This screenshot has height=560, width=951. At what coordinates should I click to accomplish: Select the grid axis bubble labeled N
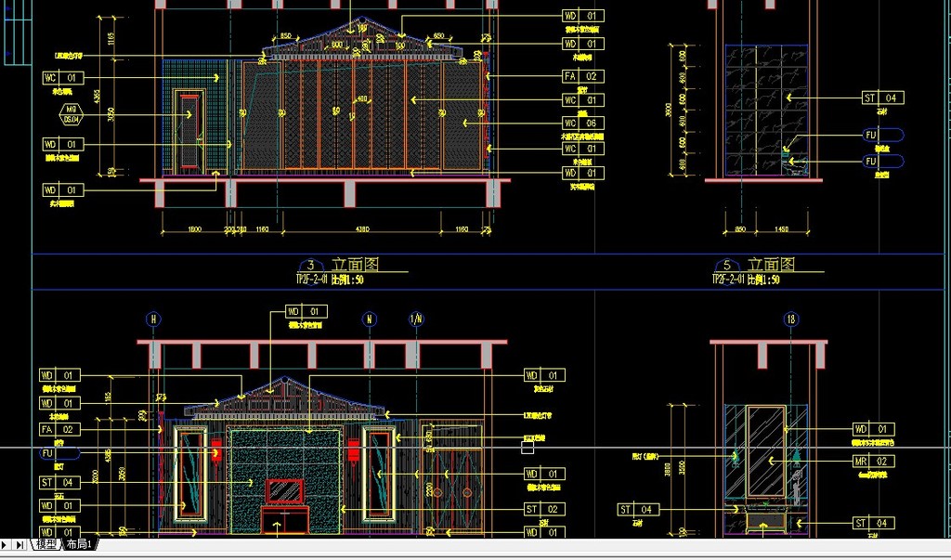[370, 319]
